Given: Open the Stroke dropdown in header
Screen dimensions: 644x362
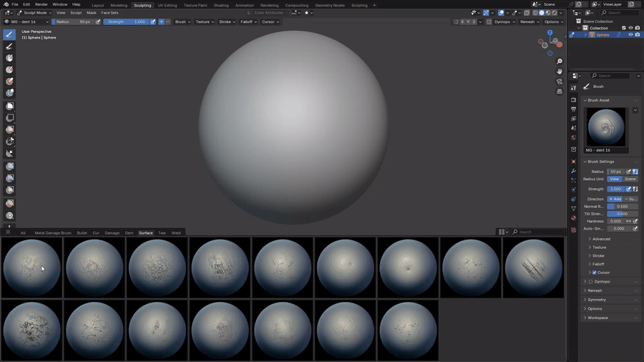Looking at the screenshot, I should tap(227, 21).
